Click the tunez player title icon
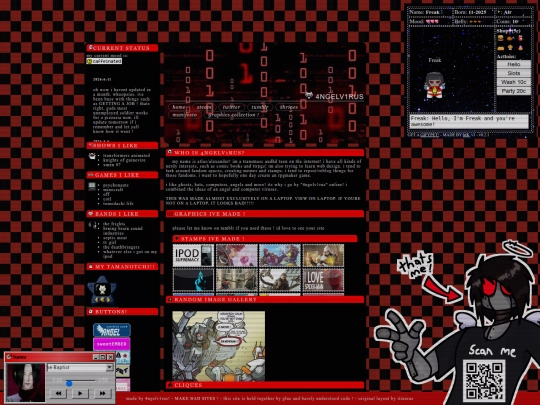Screen dimensions: 540x405 9,357
